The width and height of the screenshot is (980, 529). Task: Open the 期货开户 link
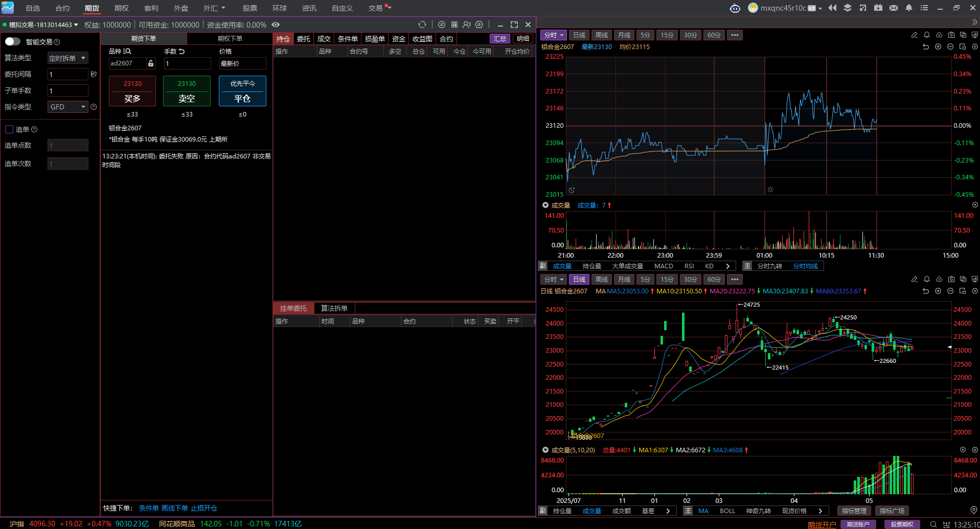pyautogui.click(x=822, y=524)
